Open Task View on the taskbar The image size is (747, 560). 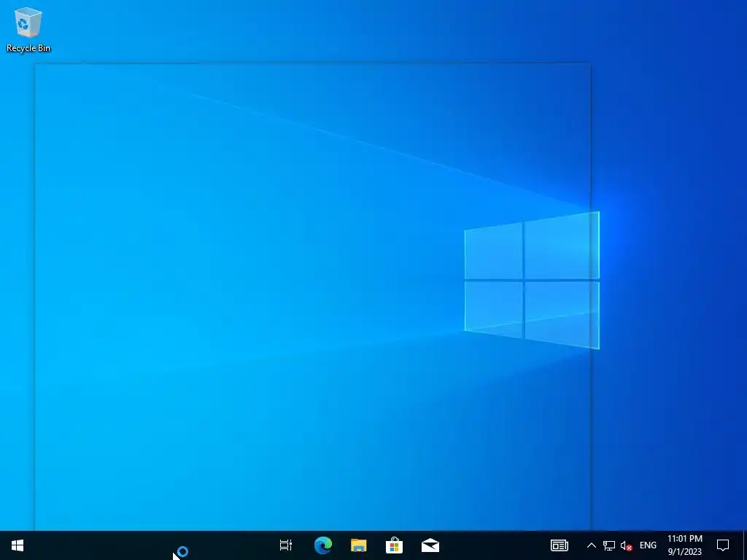[x=286, y=545]
